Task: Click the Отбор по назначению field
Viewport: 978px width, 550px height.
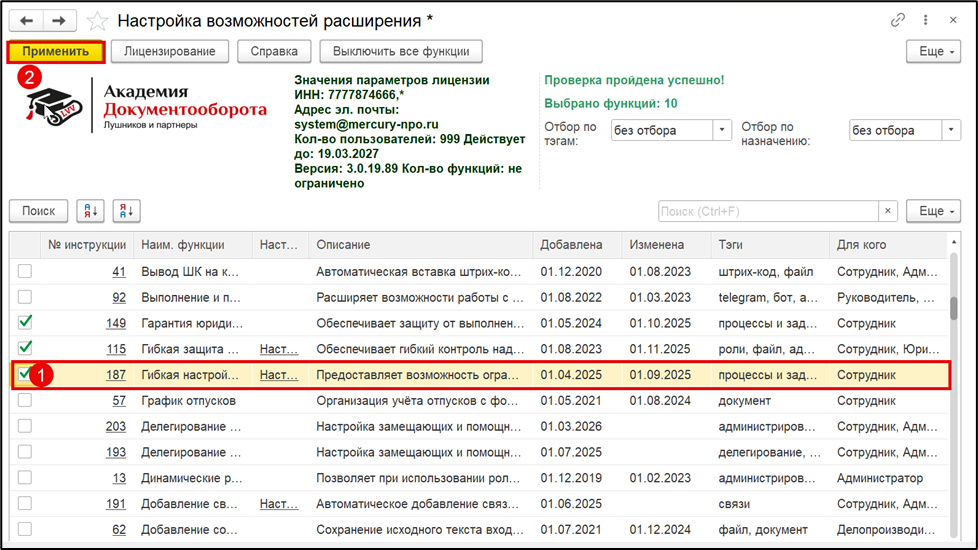Action: (x=895, y=130)
